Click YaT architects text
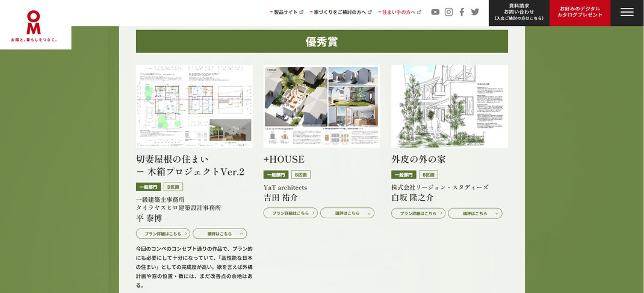Image resolution: width=644 pixels, height=293 pixels. click(x=285, y=187)
